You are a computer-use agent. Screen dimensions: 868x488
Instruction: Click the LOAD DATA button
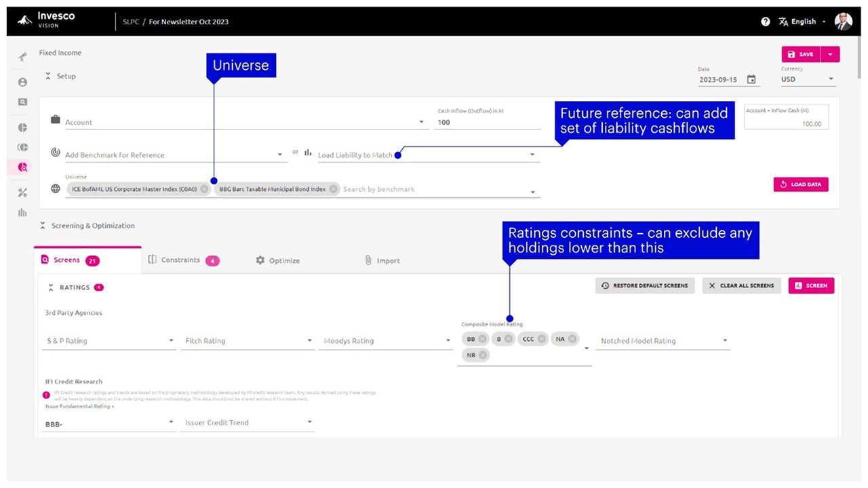point(801,184)
